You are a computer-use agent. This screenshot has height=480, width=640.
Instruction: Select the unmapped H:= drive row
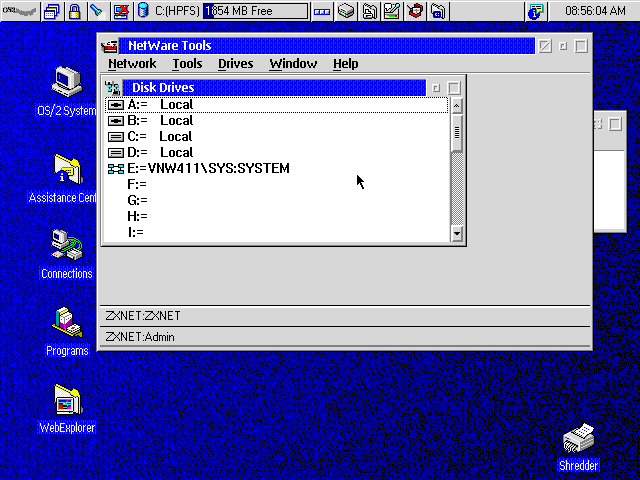pyautogui.click(x=276, y=216)
